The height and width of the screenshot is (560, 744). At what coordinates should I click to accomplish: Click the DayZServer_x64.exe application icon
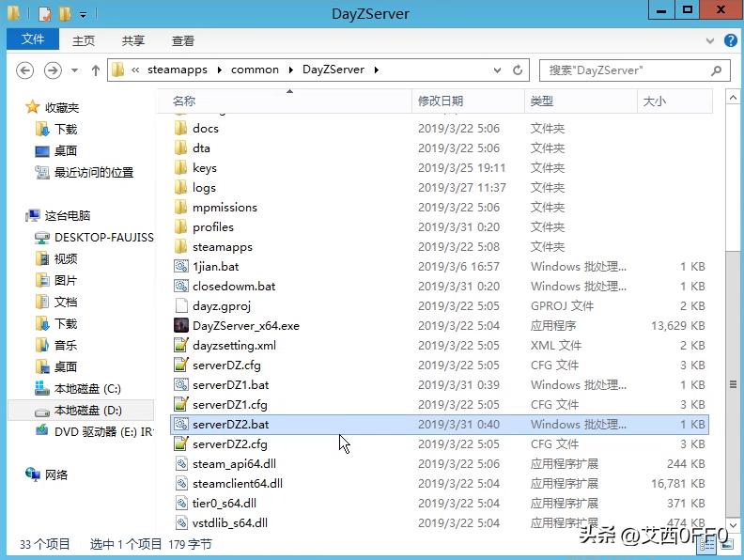[x=180, y=325]
